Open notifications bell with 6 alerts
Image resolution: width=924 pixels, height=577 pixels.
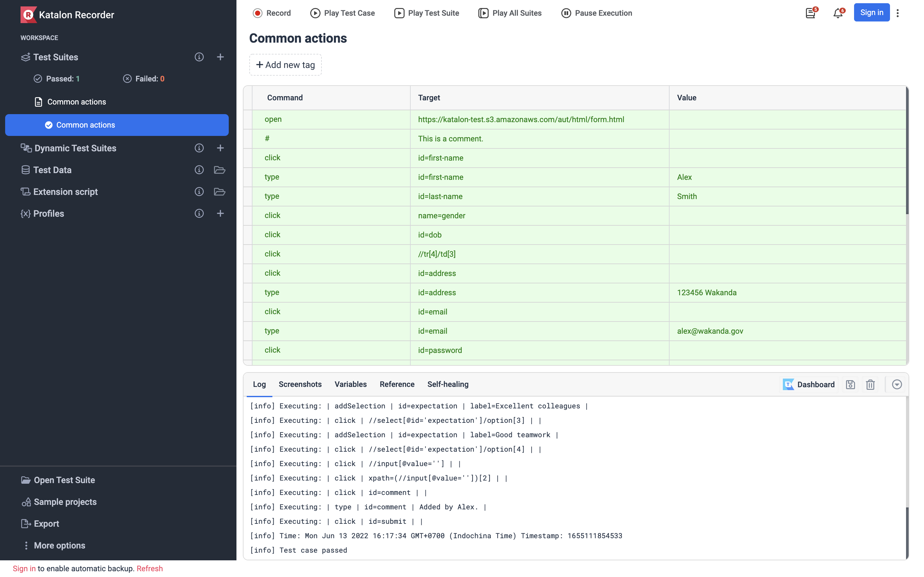[838, 13]
